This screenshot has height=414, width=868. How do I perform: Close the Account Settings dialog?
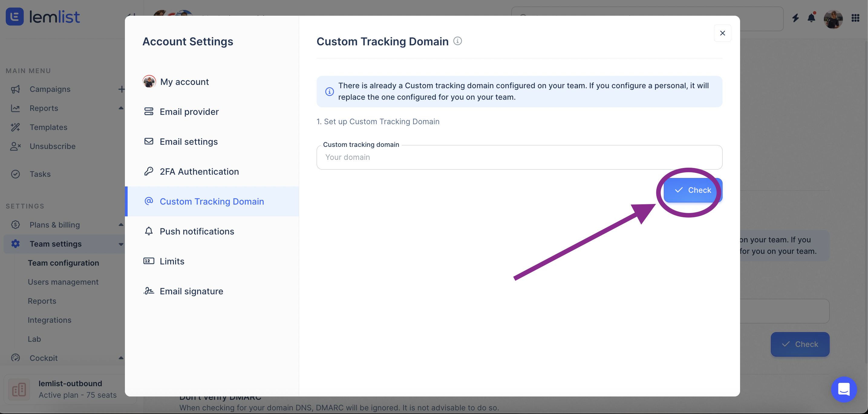(723, 33)
